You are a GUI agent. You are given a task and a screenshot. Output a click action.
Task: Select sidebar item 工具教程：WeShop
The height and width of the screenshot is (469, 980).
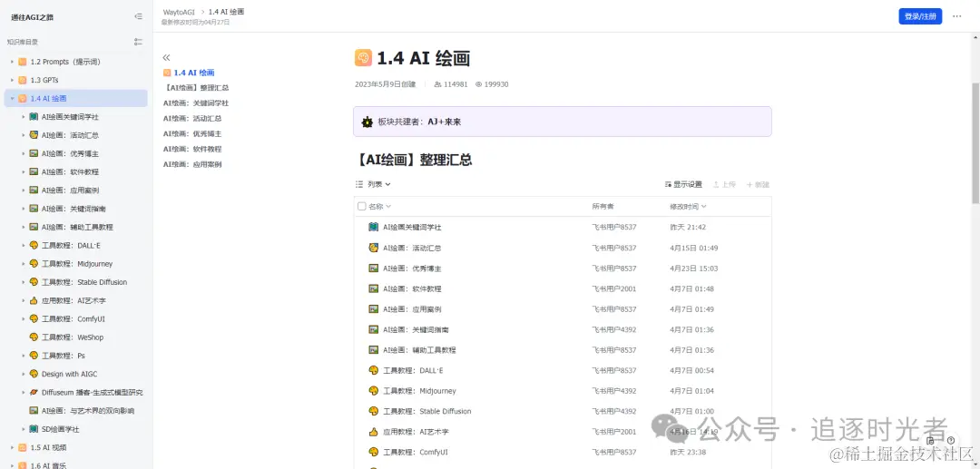click(x=73, y=337)
